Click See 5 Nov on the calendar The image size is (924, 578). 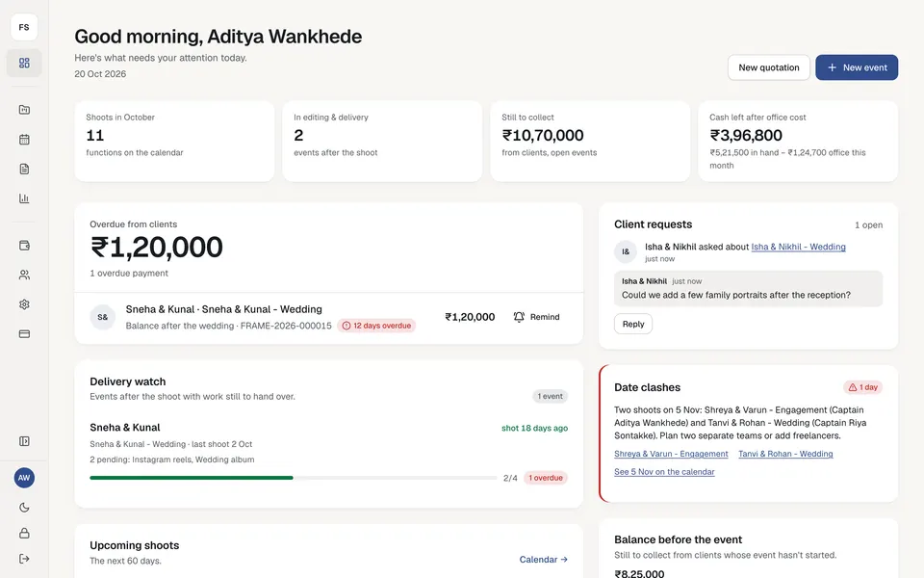664,472
